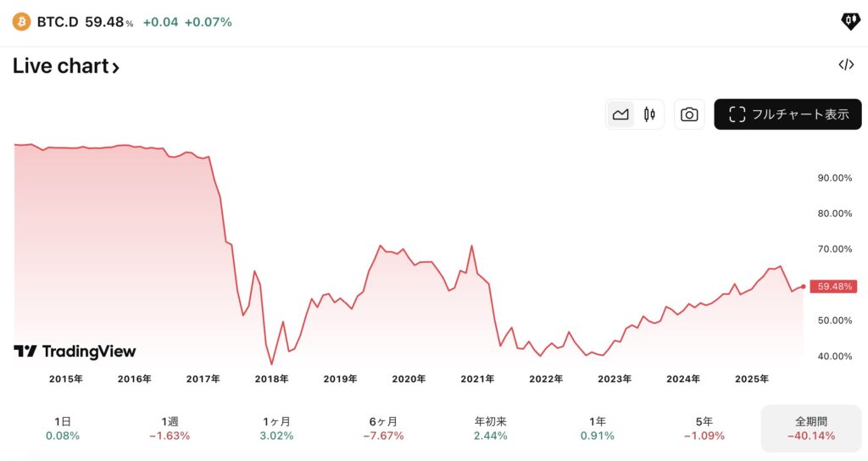Select the 全期間 all-time range
Viewport: 868px width, 461px height.
pos(810,428)
